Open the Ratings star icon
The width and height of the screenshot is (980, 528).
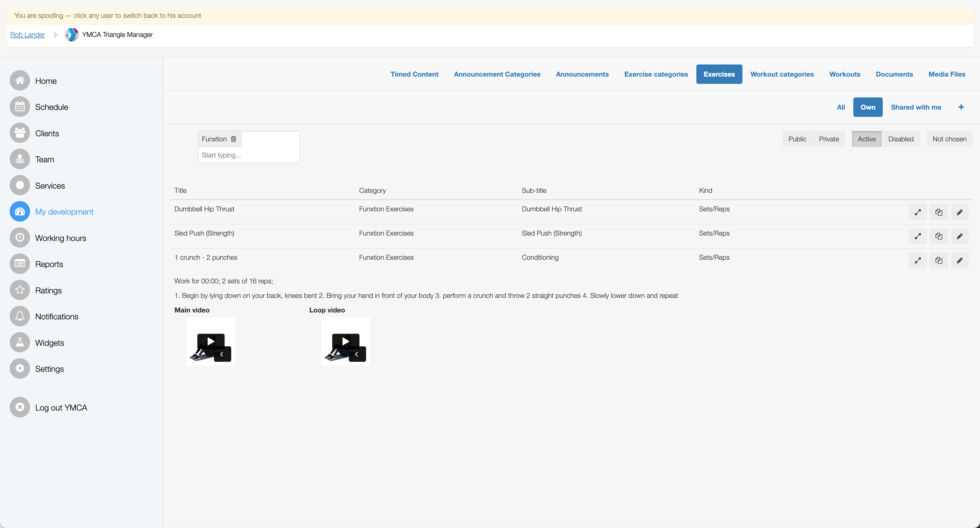tap(20, 290)
